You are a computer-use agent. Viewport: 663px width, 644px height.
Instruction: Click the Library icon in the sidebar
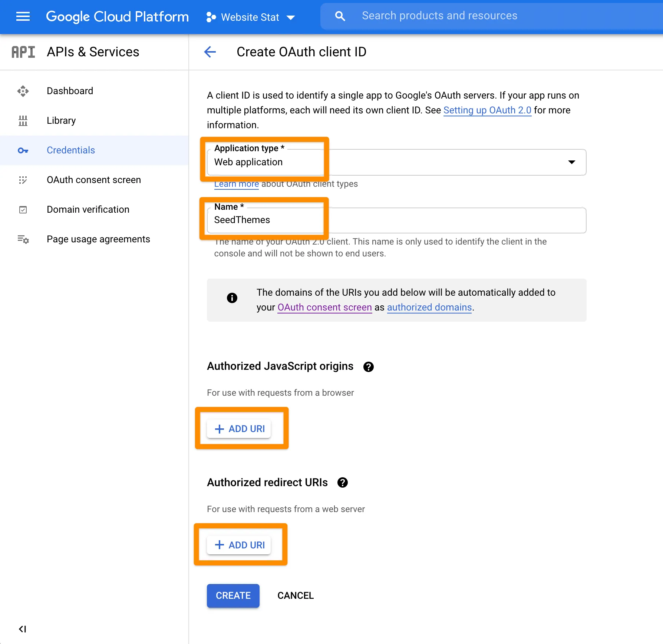(x=23, y=121)
